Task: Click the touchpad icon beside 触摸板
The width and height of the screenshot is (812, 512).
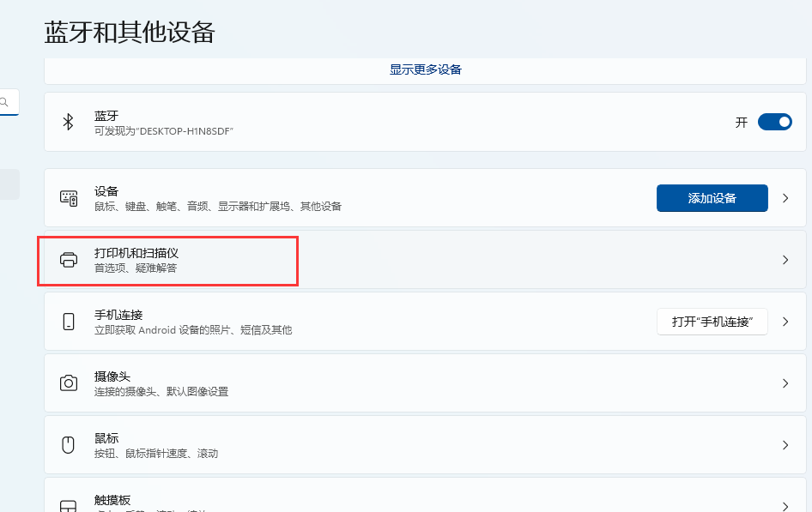Action: click(69, 505)
